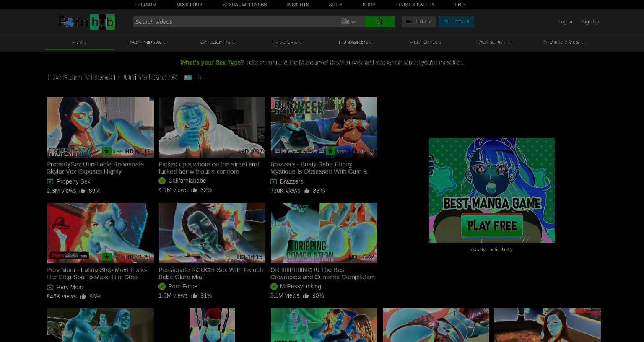Open the Californiababe uploader link

tap(187, 181)
